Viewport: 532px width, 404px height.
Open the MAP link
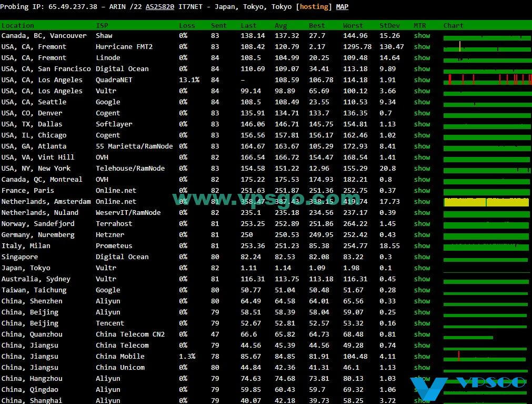point(342,7)
